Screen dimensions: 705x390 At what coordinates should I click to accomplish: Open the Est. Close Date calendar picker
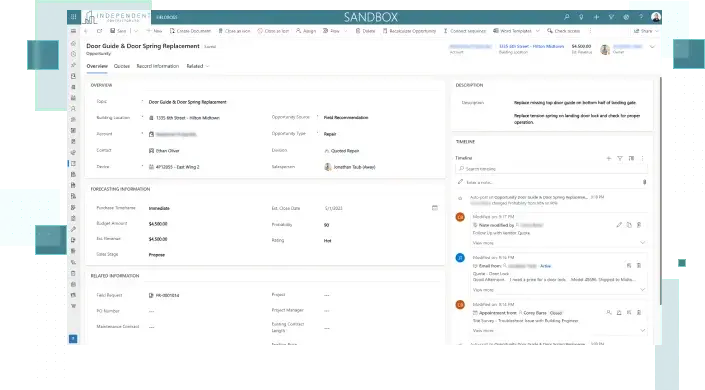coord(435,208)
